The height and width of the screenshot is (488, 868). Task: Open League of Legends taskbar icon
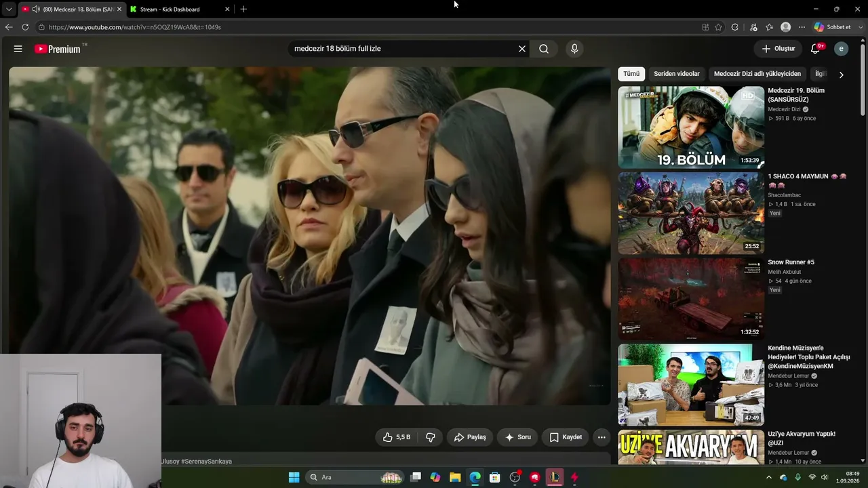(x=555, y=477)
